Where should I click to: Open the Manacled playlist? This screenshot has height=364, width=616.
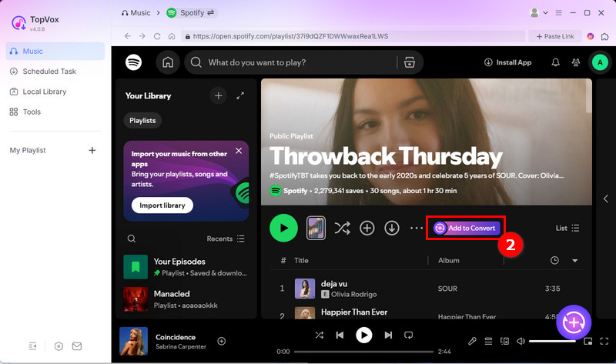click(186, 299)
